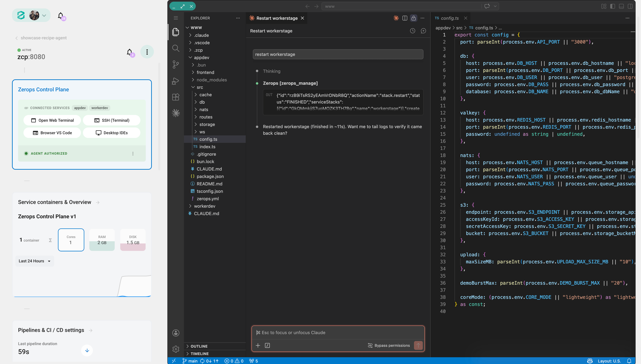The height and width of the screenshot is (364, 641).
Task: Click SSH (Terminal) button
Action: (111, 120)
